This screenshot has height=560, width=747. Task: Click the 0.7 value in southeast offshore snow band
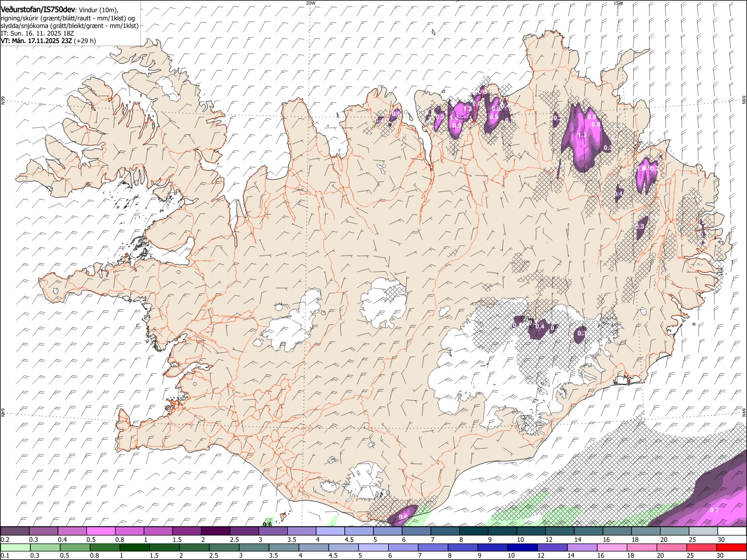tap(714, 510)
